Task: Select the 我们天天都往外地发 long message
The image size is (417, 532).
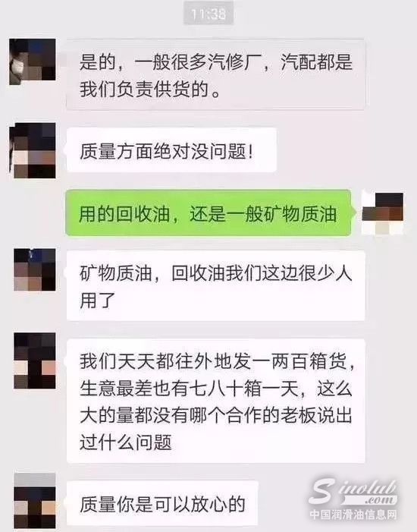Action: tap(215, 401)
